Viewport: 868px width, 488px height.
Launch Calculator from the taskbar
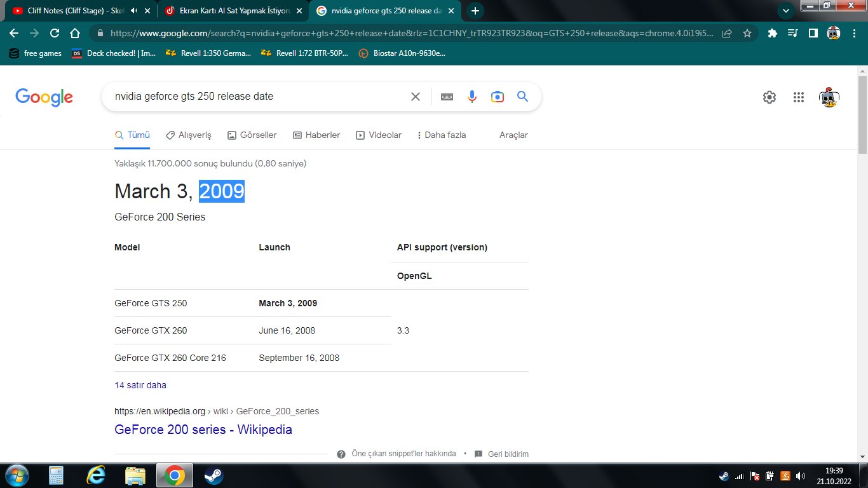click(57, 475)
